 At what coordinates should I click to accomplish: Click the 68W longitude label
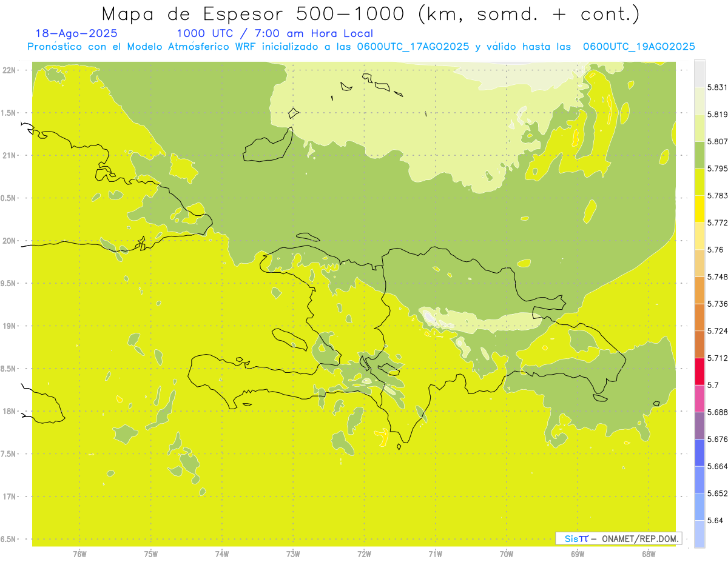(x=649, y=554)
